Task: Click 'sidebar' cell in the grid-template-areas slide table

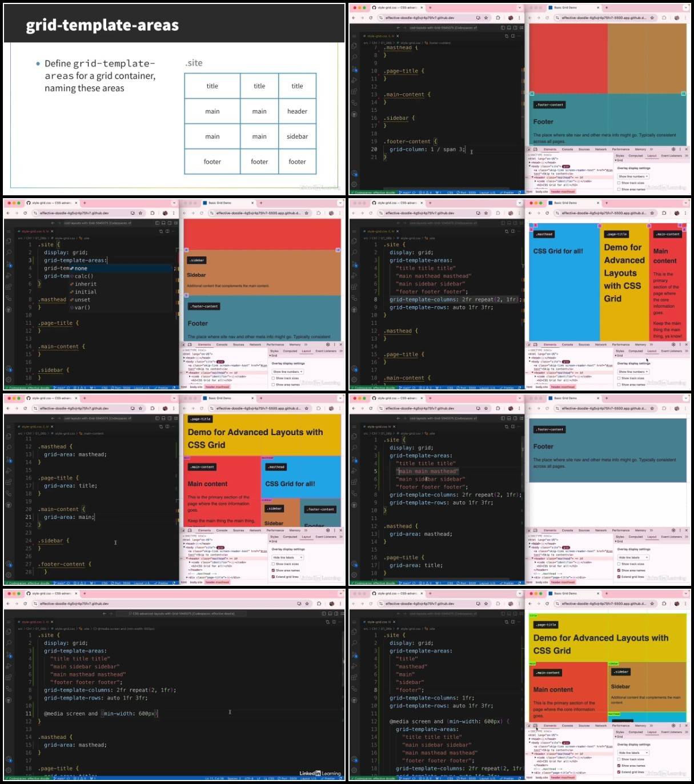Action: [x=297, y=136]
